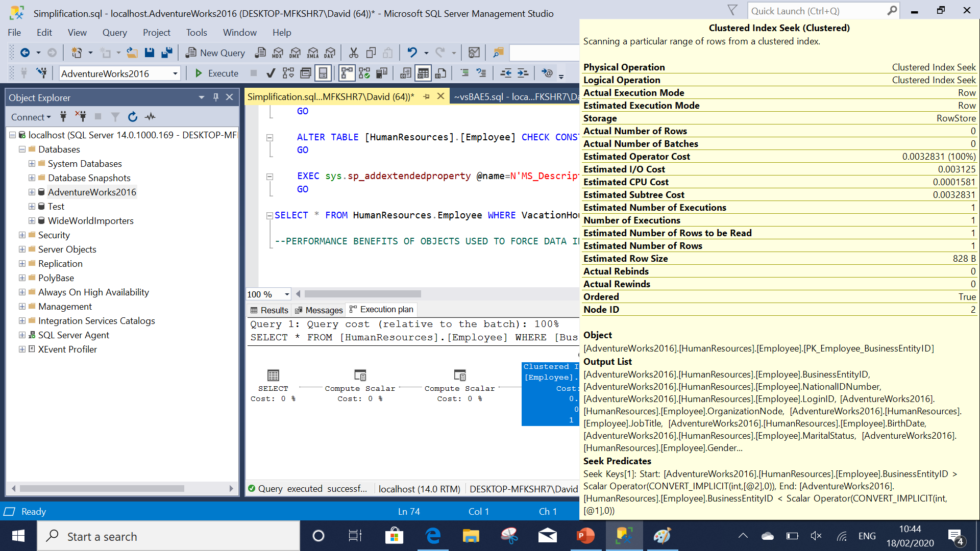Click Disconnect icon in Object Explorer
The height and width of the screenshot is (551, 980).
point(80,117)
